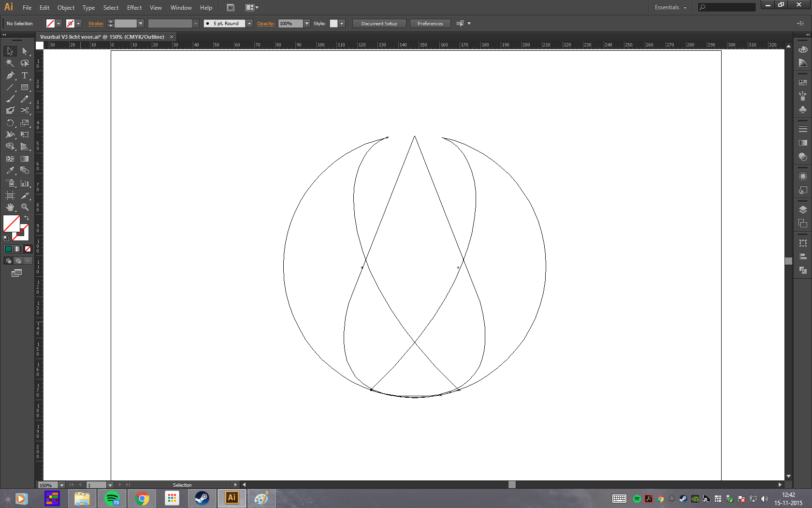Click the Go to Bridge button
Screen dimensions: 812x508
pos(231,8)
